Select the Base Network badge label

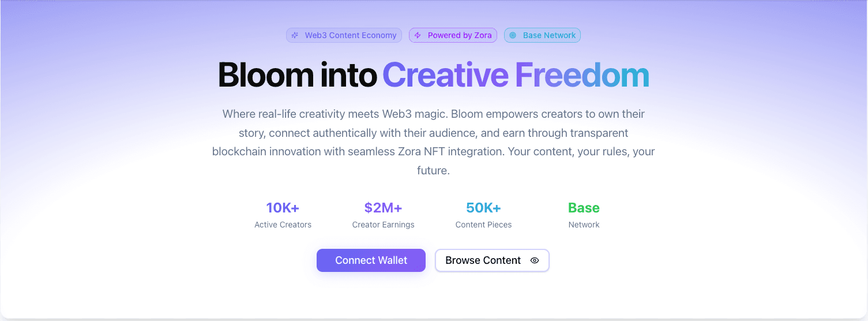click(x=549, y=35)
